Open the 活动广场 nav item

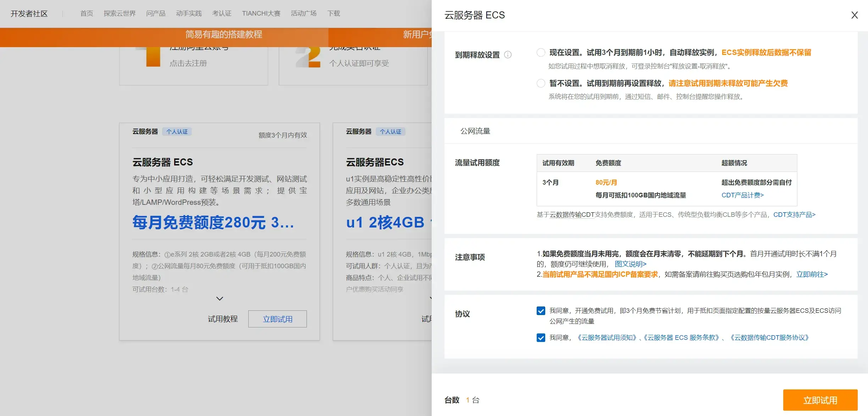point(304,13)
